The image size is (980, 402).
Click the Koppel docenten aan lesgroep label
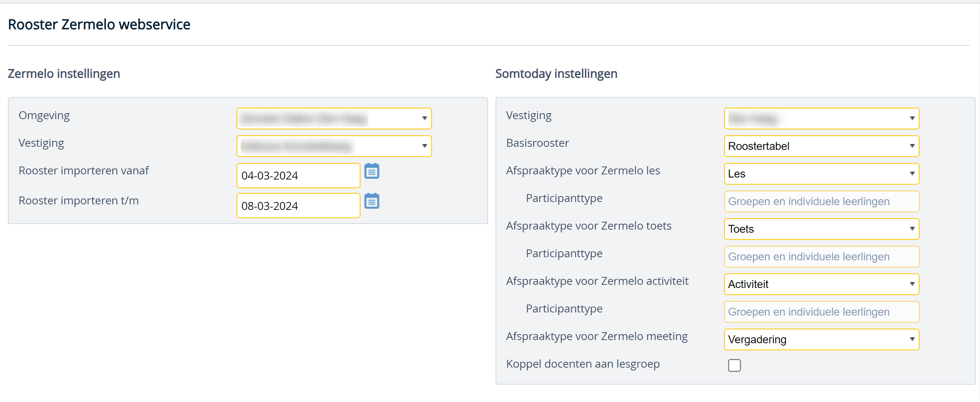pos(583,364)
